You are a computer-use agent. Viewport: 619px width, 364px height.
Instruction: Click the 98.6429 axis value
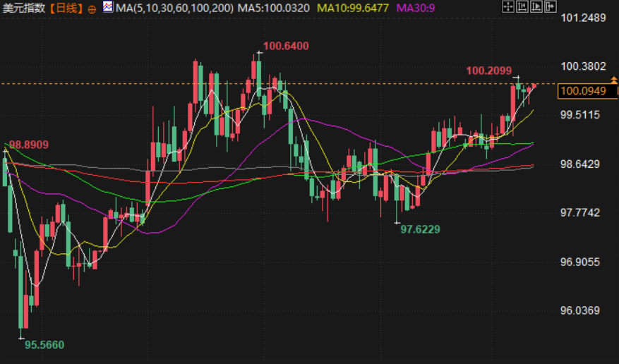[x=580, y=164]
